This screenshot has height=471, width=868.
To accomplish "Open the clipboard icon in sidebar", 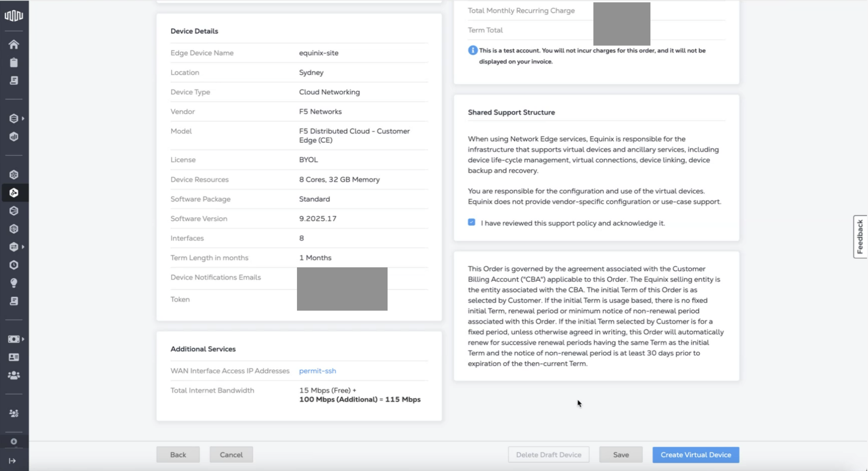I will 14,63.
